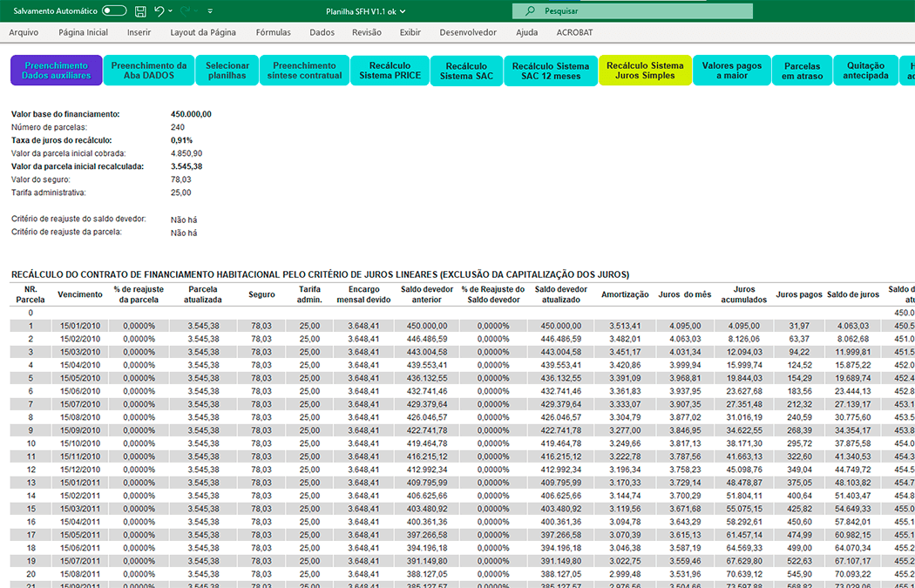
Task: Select saldo devedor cell 446.486,59 in anterior column
Action: point(427,339)
